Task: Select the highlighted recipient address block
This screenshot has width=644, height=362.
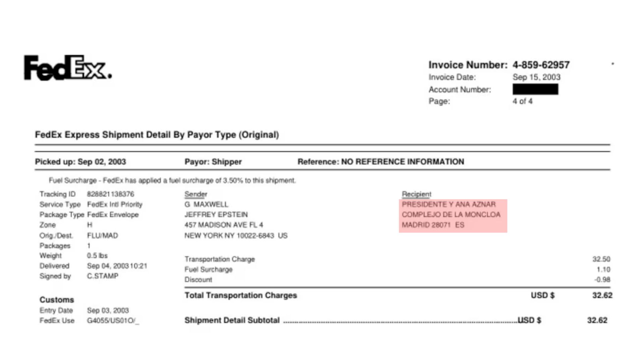Action: pyautogui.click(x=452, y=215)
